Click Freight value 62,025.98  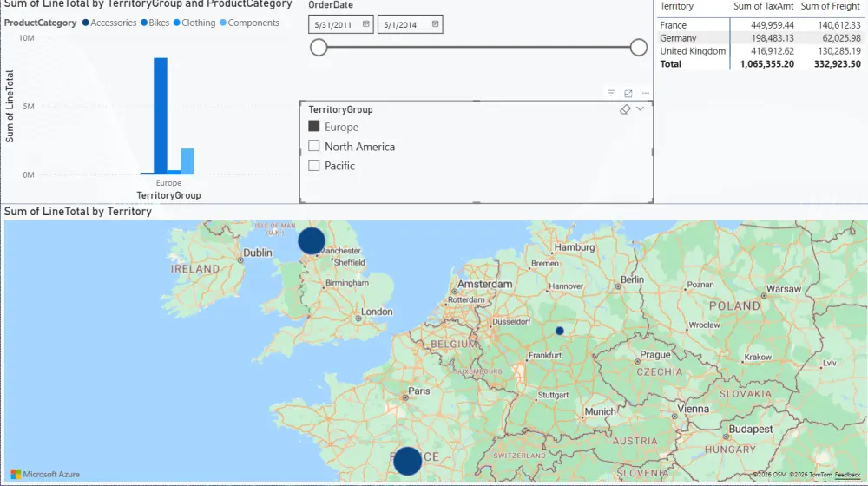[841, 38]
